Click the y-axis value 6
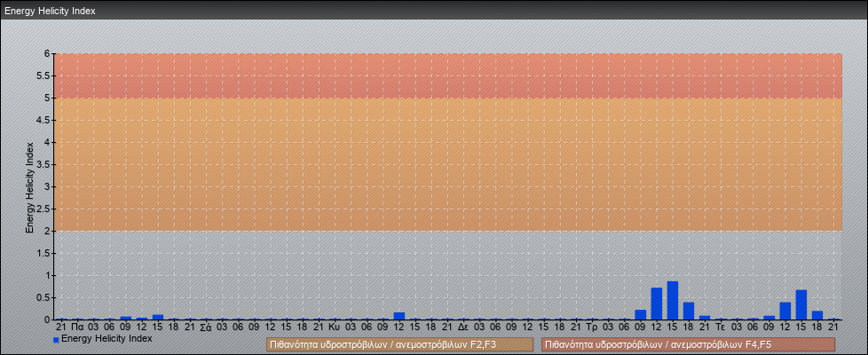868x355 pixels. 48,54
